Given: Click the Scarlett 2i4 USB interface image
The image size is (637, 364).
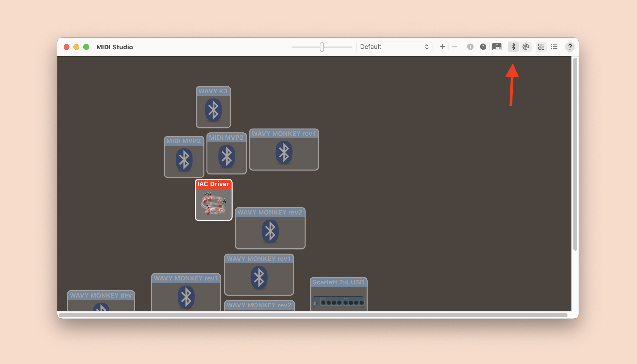Looking at the screenshot, I should tap(338, 302).
